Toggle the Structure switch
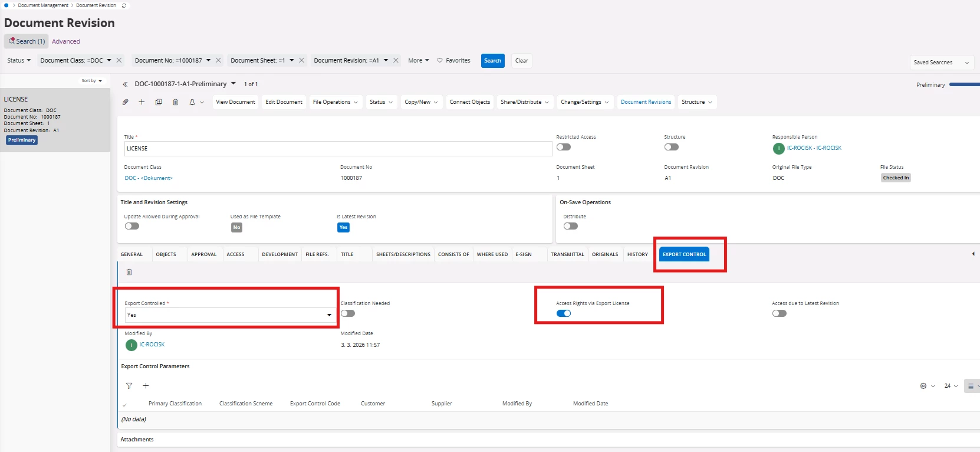Image resolution: width=980 pixels, height=452 pixels. click(672, 147)
